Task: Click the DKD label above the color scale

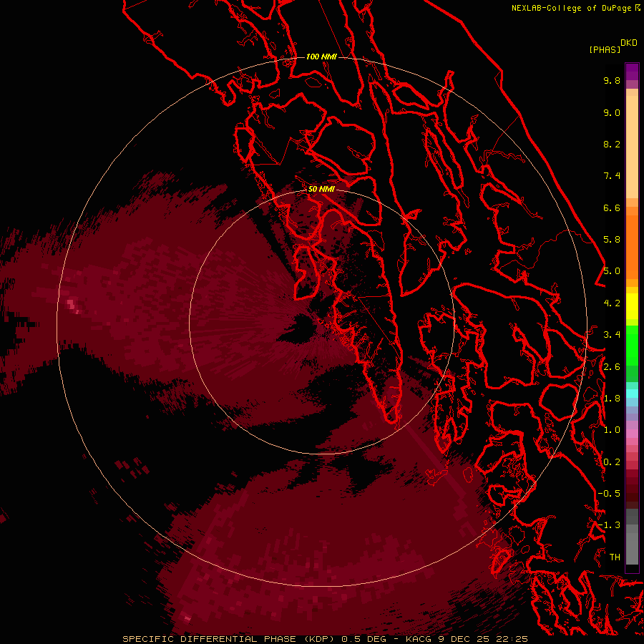Action: [x=629, y=43]
